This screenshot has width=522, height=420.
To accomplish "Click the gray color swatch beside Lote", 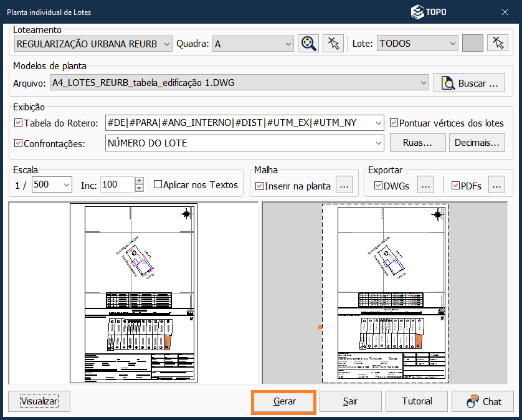I will click(x=473, y=43).
